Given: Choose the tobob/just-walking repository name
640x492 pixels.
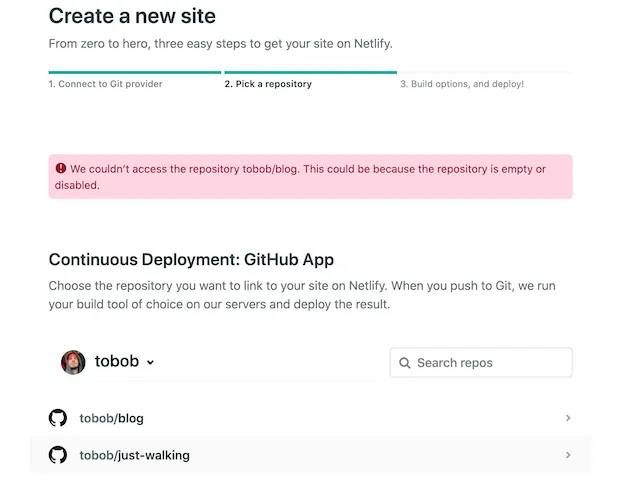Looking at the screenshot, I should click(134, 455).
